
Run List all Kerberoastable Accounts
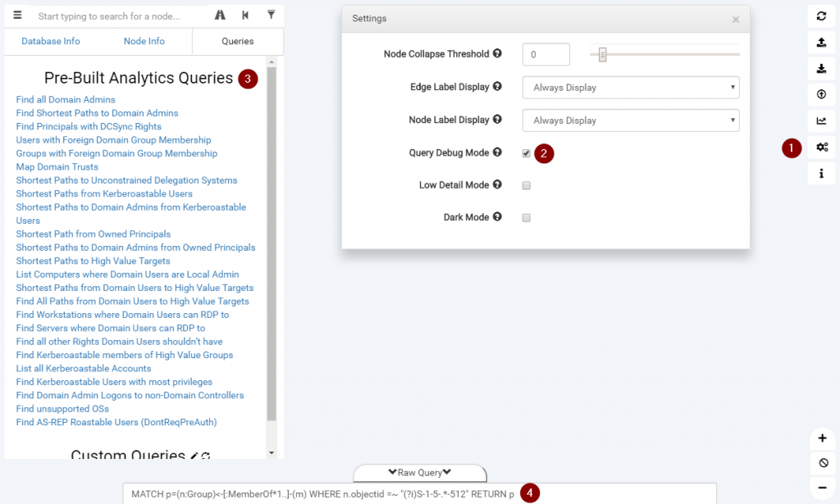84,368
